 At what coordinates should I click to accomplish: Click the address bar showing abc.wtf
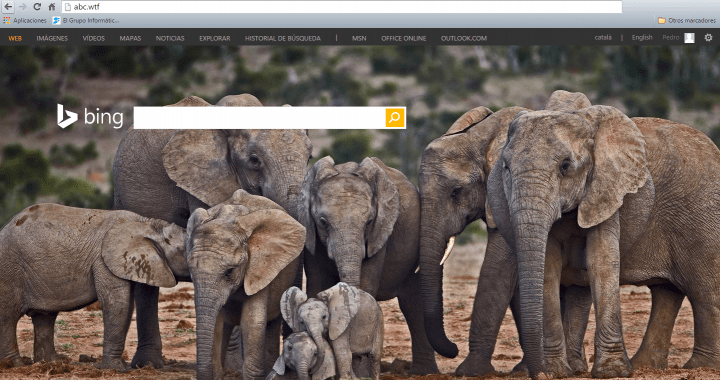click(342, 7)
